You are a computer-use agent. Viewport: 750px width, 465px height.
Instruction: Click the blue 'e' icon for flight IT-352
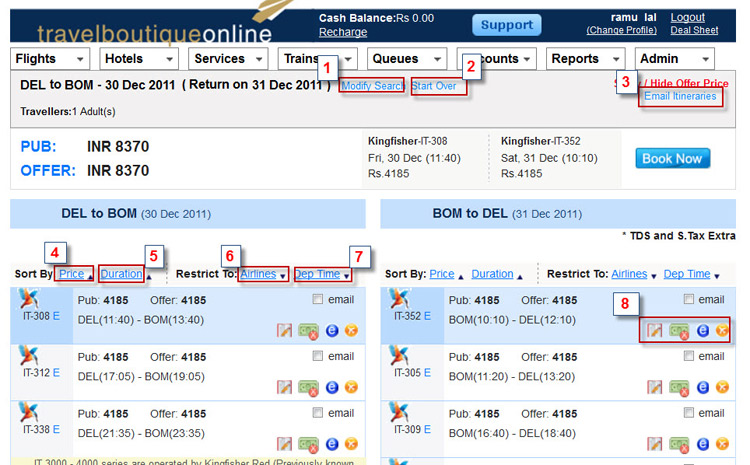coord(702,330)
